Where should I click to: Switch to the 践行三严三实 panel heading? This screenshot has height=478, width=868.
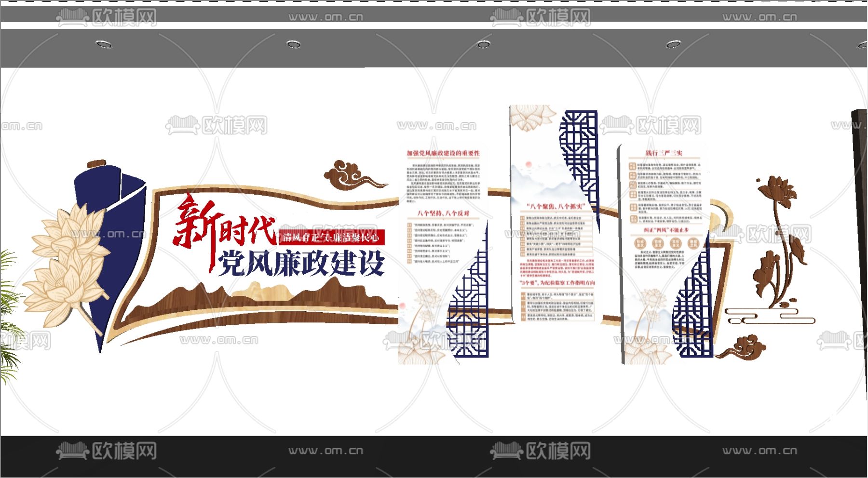(665, 152)
